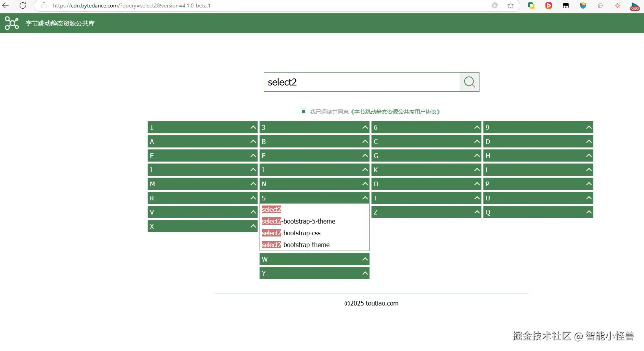Toggle the J section arrow
This screenshot has height=351, width=644.
[365, 169]
